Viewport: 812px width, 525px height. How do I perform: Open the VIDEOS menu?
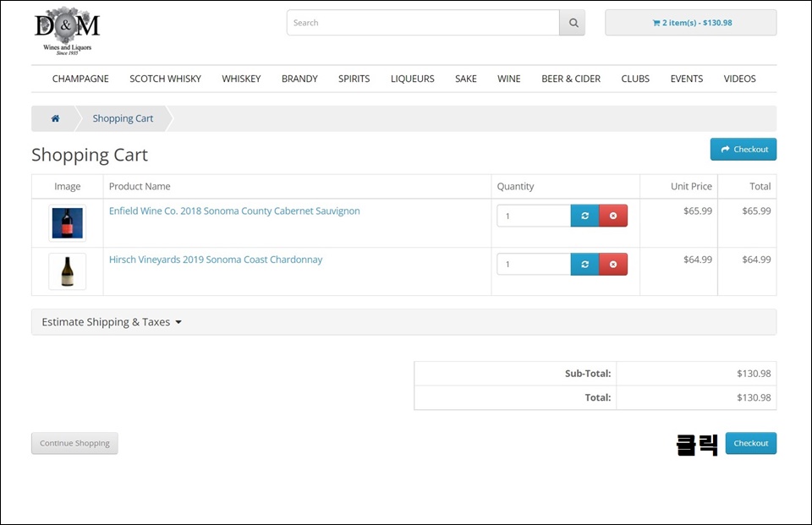[739, 79]
